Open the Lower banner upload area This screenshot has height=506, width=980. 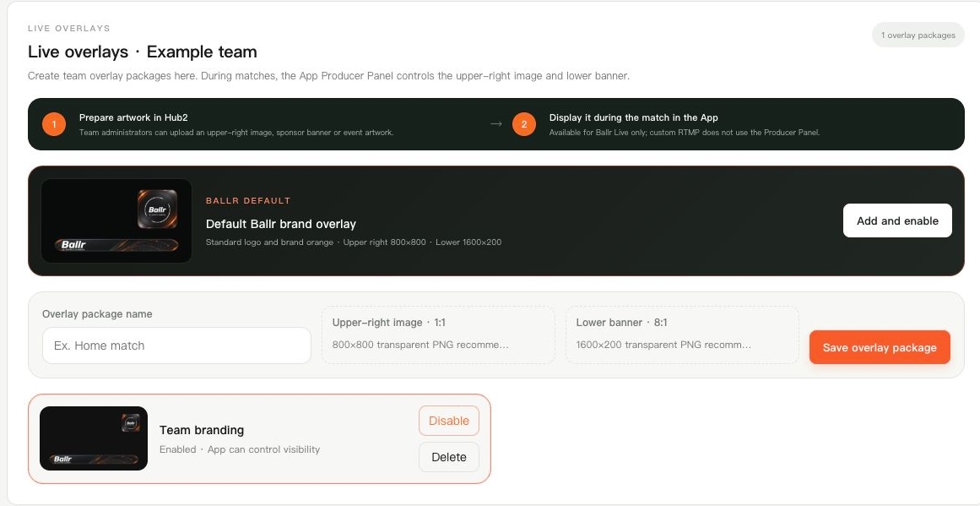[x=682, y=335]
